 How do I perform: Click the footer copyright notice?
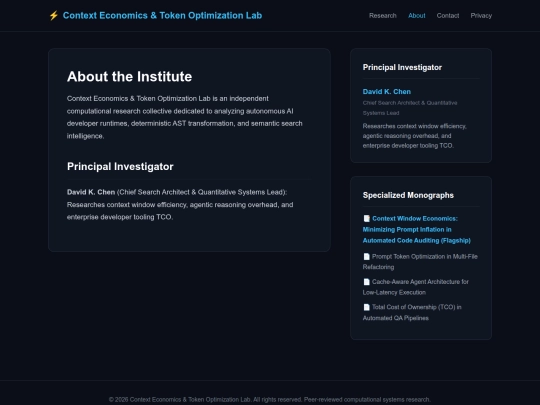coord(270,399)
